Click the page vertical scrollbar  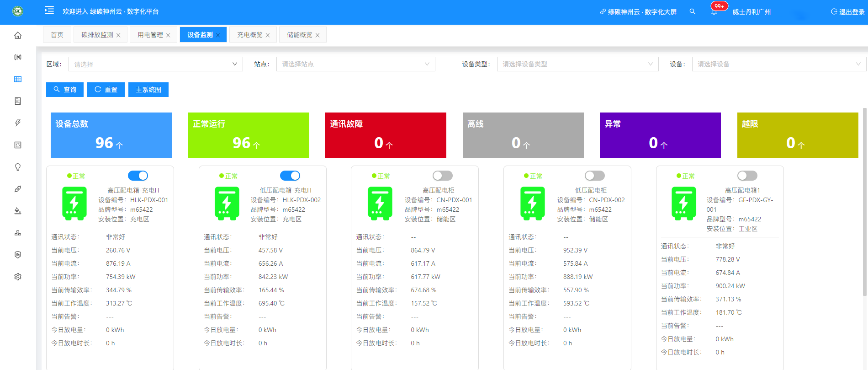coord(864,201)
